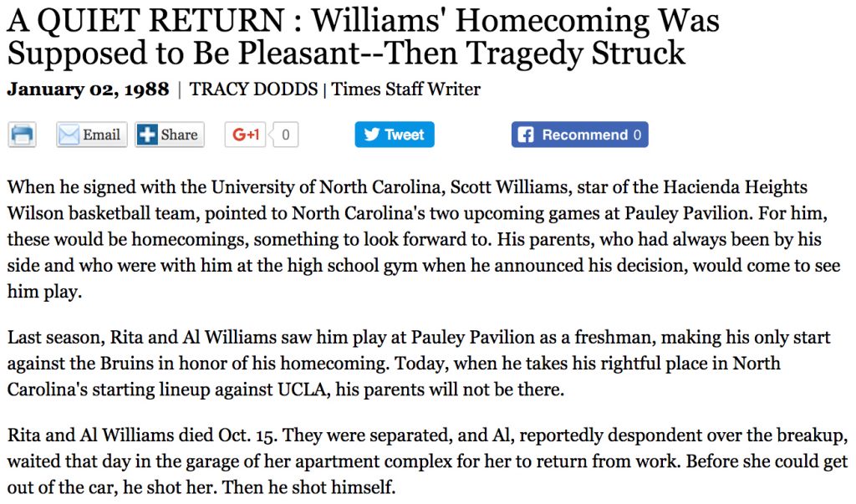Viewport: 856px width, 504px height.
Task: Click the Facebook f logo on Recommend
Action: pos(525,135)
